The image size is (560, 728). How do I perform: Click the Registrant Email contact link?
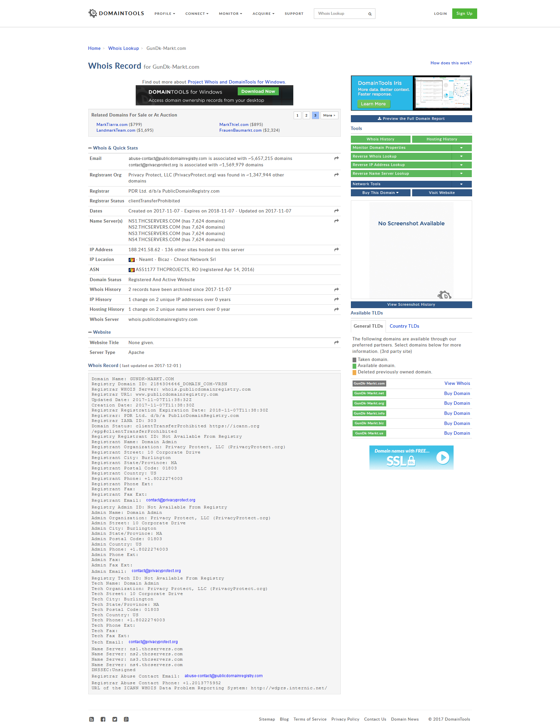click(x=170, y=500)
